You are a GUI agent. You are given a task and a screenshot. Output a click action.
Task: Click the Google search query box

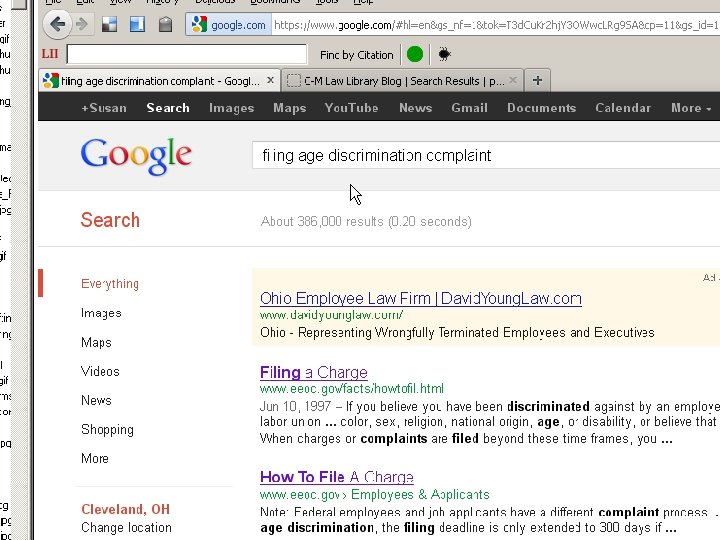486,155
